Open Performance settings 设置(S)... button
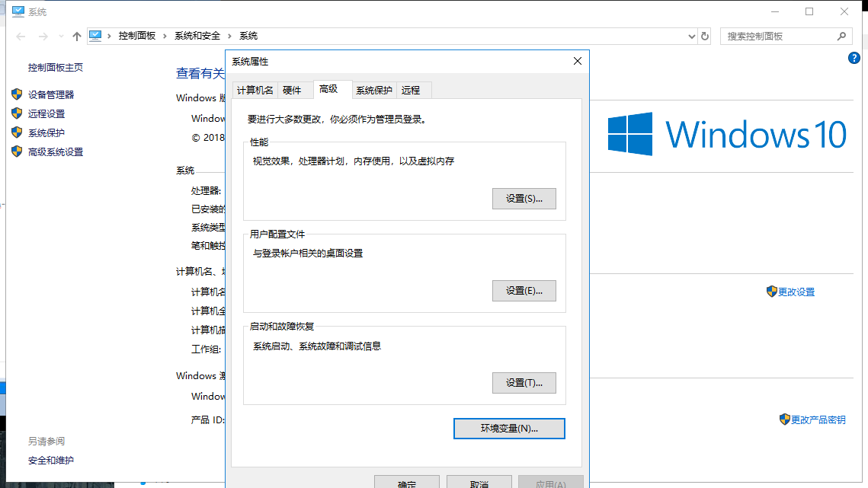The width and height of the screenshot is (868, 488). pos(524,199)
